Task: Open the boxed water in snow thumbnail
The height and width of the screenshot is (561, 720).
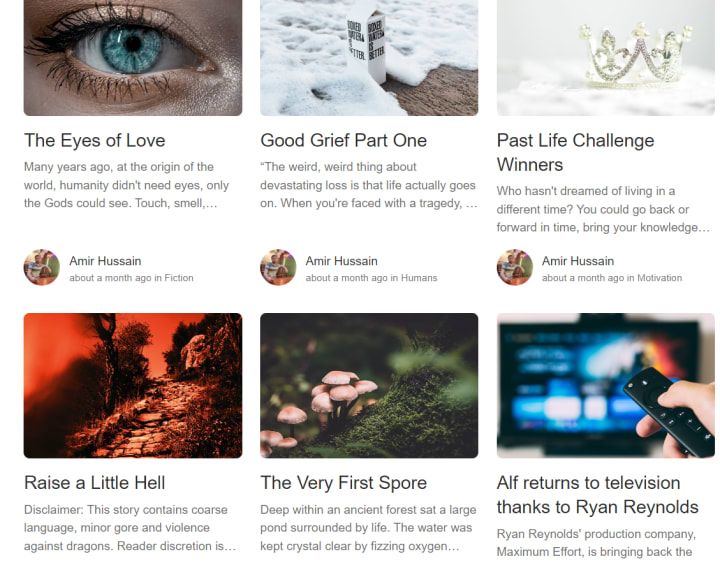Action: click(x=369, y=57)
